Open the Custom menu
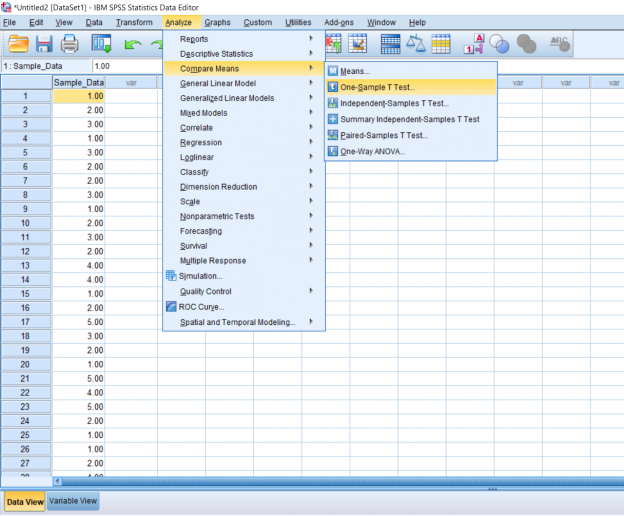 (258, 22)
